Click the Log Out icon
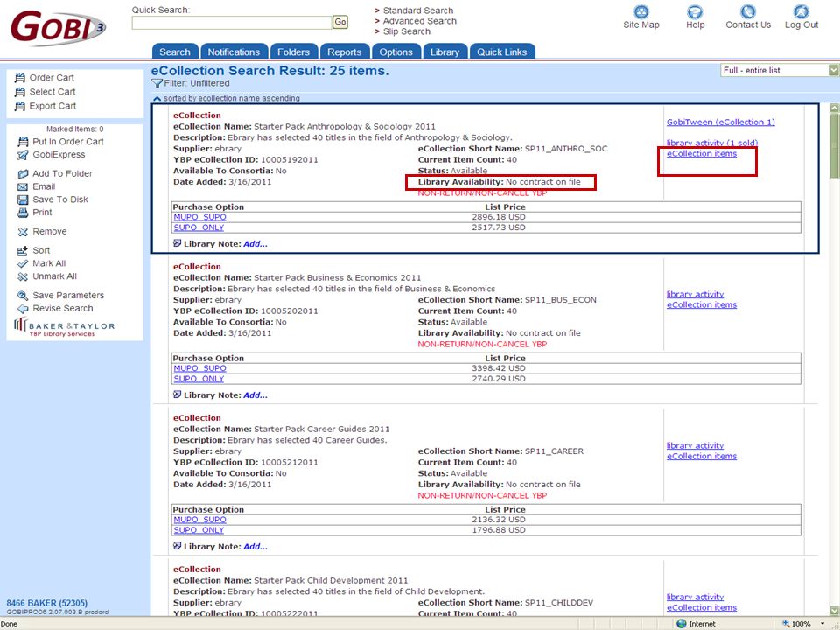Screen dimensions: 840x630 (x=801, y=11)
